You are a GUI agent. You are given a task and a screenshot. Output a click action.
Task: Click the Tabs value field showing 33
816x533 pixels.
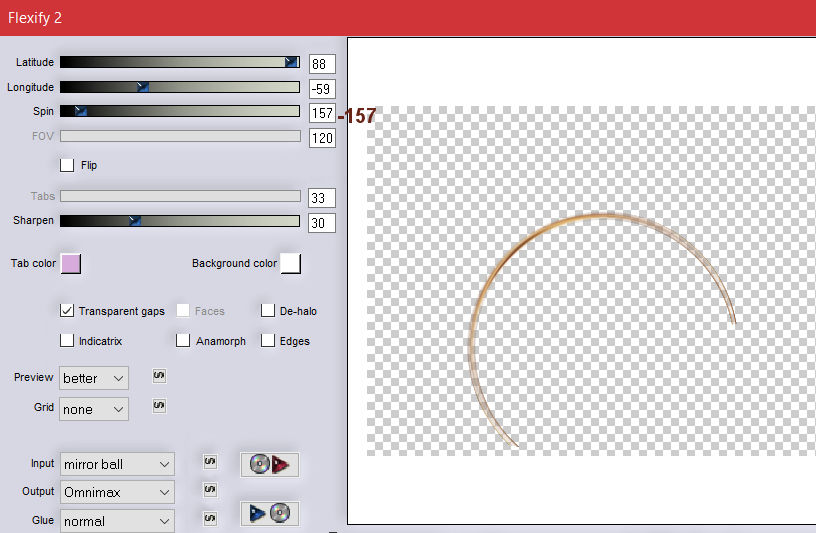tap(322, 198)
